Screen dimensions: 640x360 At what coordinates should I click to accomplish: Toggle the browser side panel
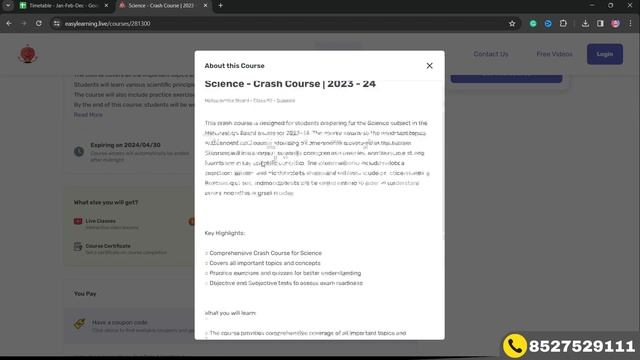[x=600, y=24]
